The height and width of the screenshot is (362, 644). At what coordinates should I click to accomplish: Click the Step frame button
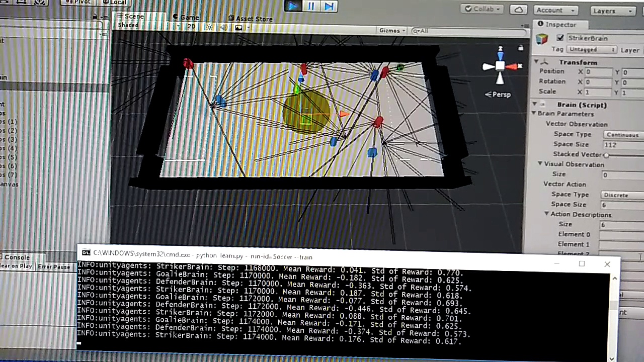[329, 6]
